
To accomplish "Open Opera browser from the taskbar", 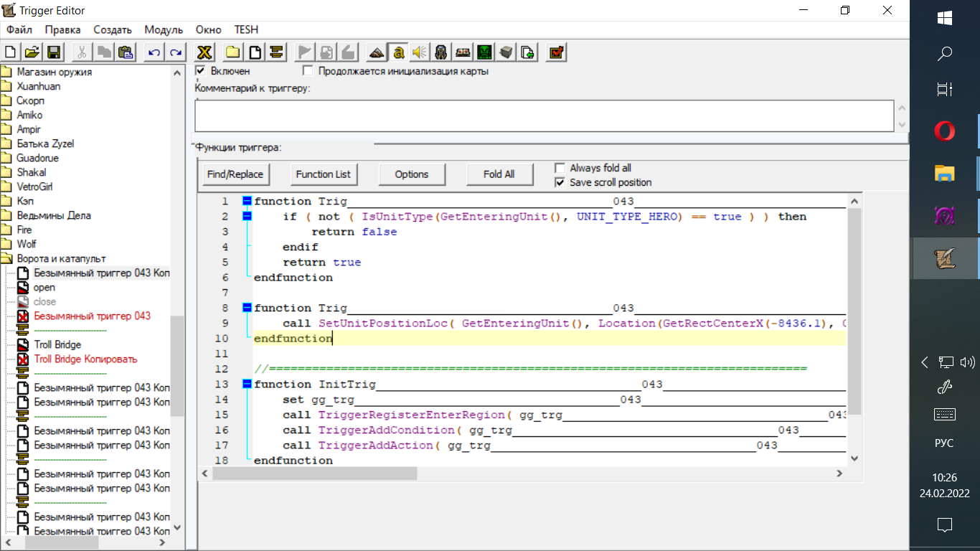I will click(944, 131).
